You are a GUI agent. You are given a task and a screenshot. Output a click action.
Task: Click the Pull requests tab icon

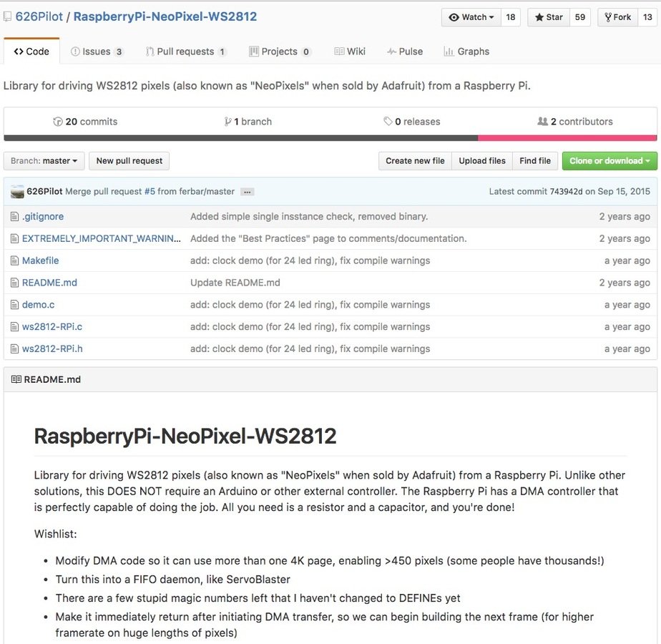tap(150, 52)
